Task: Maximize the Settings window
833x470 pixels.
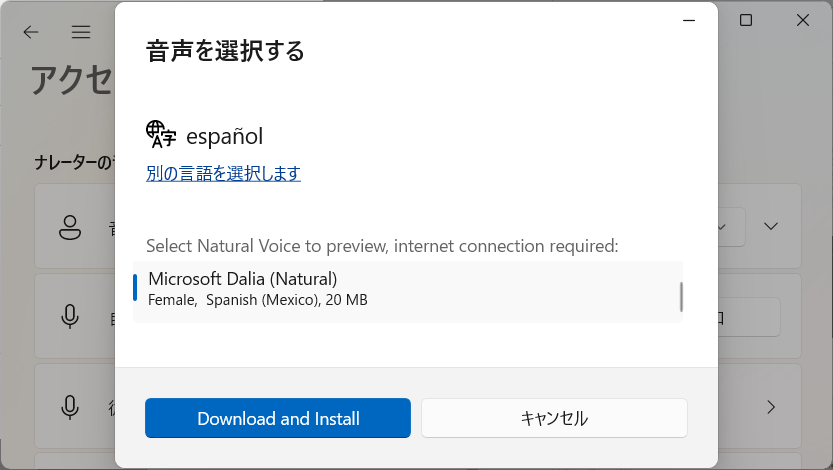Action: (x=746, y=20)
